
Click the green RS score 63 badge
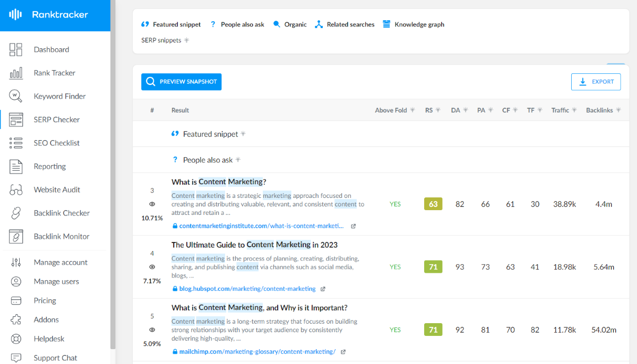point(433,204)
